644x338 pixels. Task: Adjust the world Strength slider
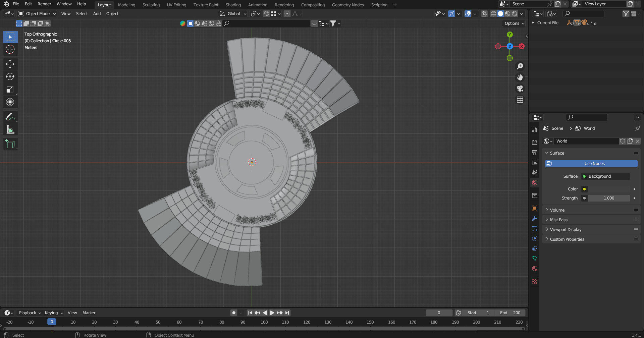(x=609, y=198)
